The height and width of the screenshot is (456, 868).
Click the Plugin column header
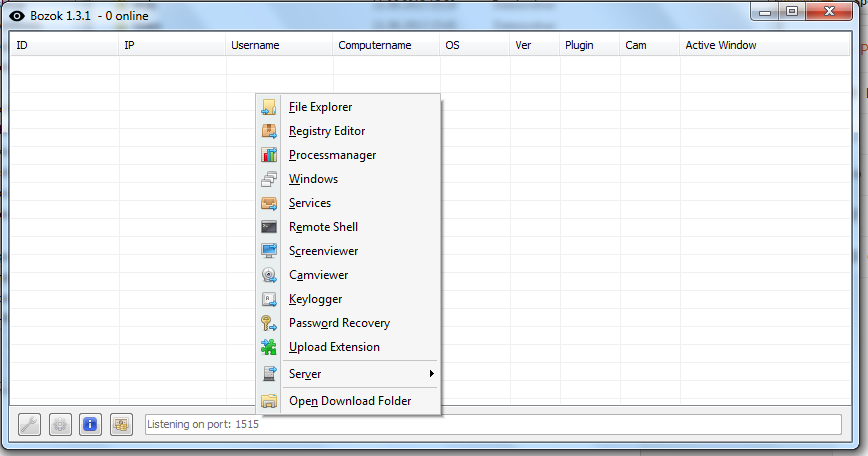[579, 45]
